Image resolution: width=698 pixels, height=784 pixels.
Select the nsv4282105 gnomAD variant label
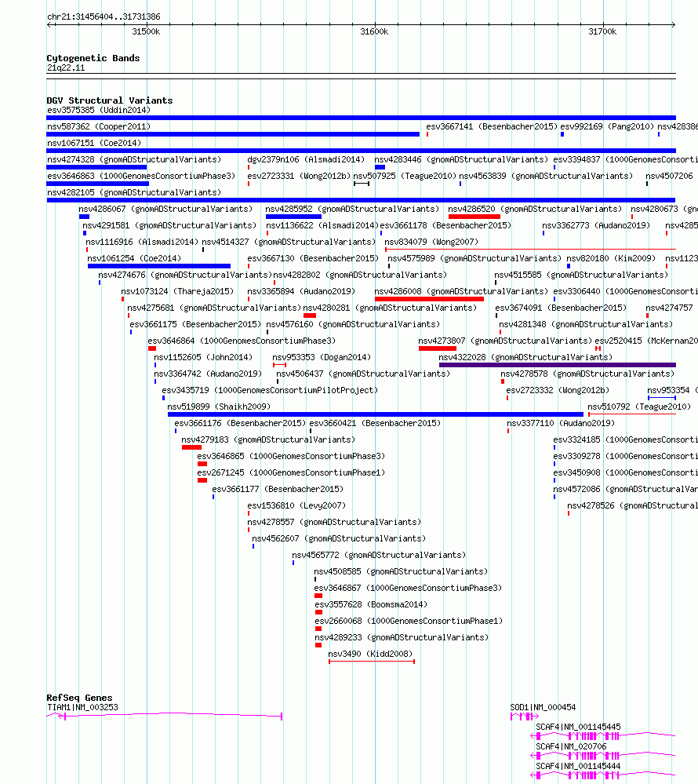(x=134, y=192)
